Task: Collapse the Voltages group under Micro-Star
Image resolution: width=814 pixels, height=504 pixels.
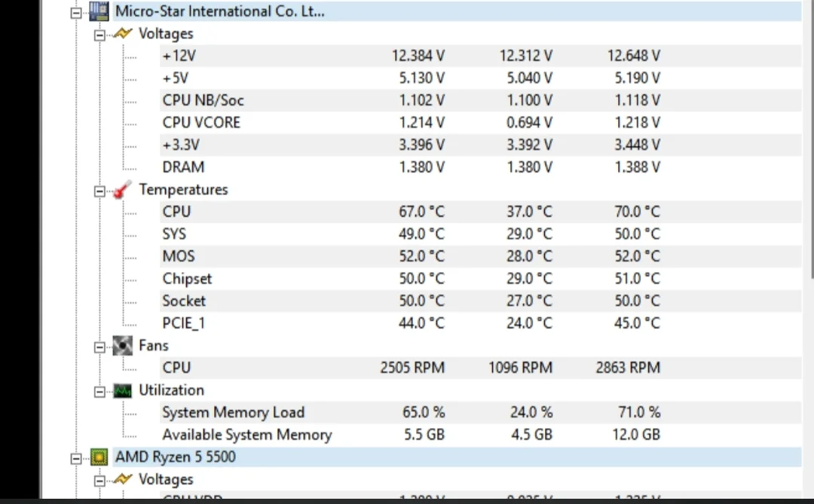Action: [99, 35]
